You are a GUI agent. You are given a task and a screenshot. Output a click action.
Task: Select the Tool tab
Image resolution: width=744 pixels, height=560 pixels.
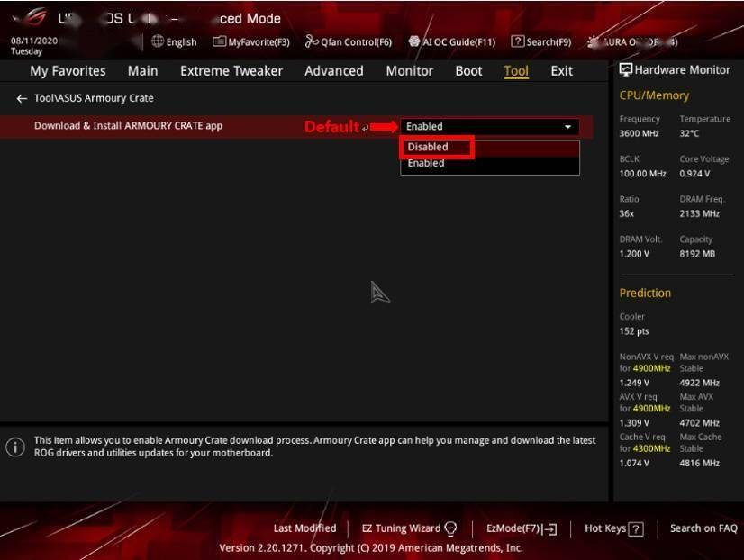tap(516, 70)
